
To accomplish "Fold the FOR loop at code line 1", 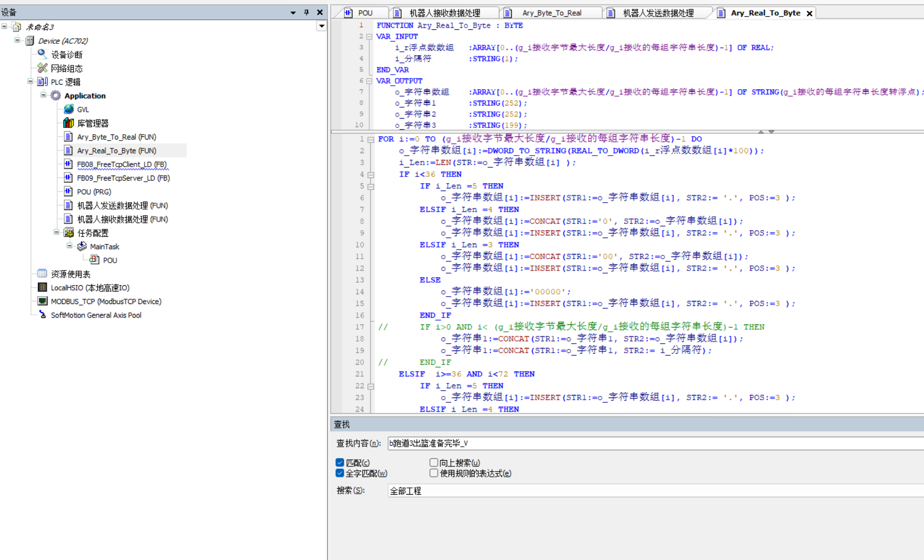I will [371, 139].
